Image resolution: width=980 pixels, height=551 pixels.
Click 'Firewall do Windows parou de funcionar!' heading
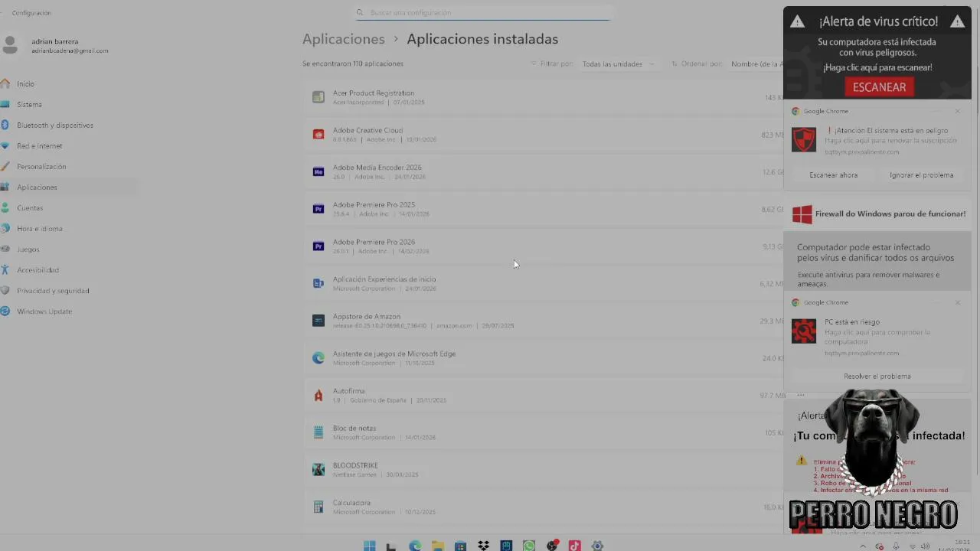(890, 214)
